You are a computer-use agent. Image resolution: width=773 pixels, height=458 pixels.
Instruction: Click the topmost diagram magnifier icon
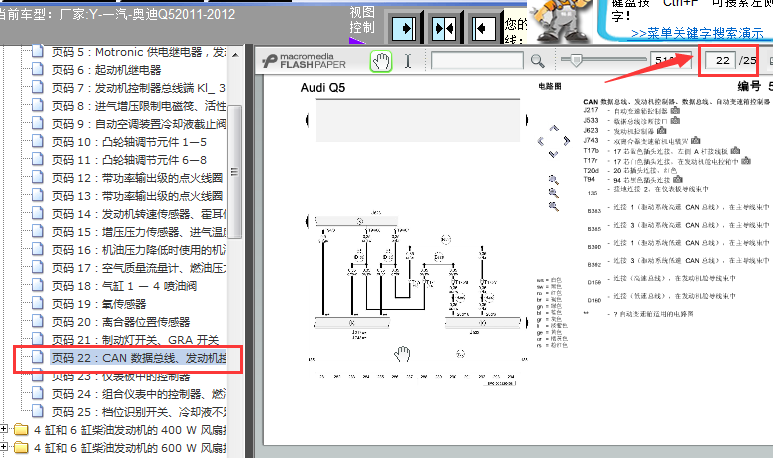554,180
